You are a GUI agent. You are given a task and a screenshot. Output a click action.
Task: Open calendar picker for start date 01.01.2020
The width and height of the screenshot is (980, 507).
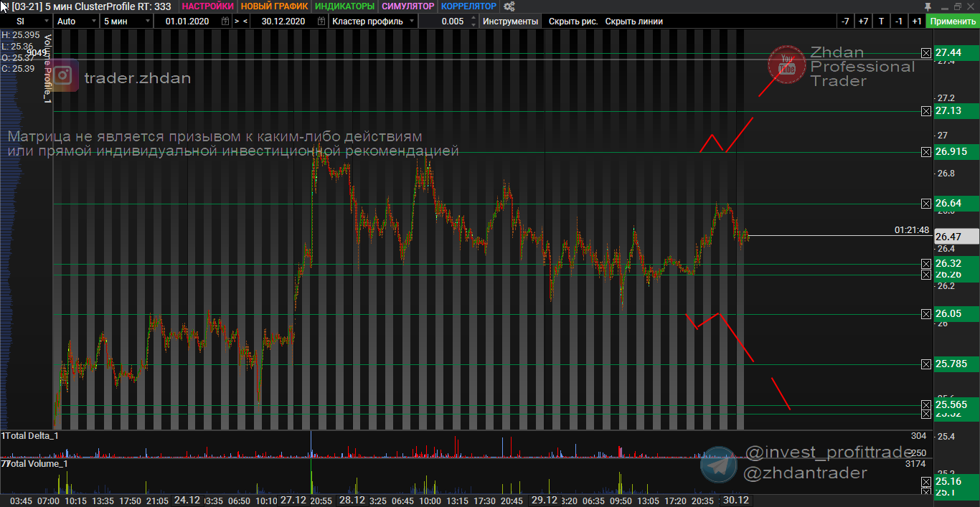226,22
